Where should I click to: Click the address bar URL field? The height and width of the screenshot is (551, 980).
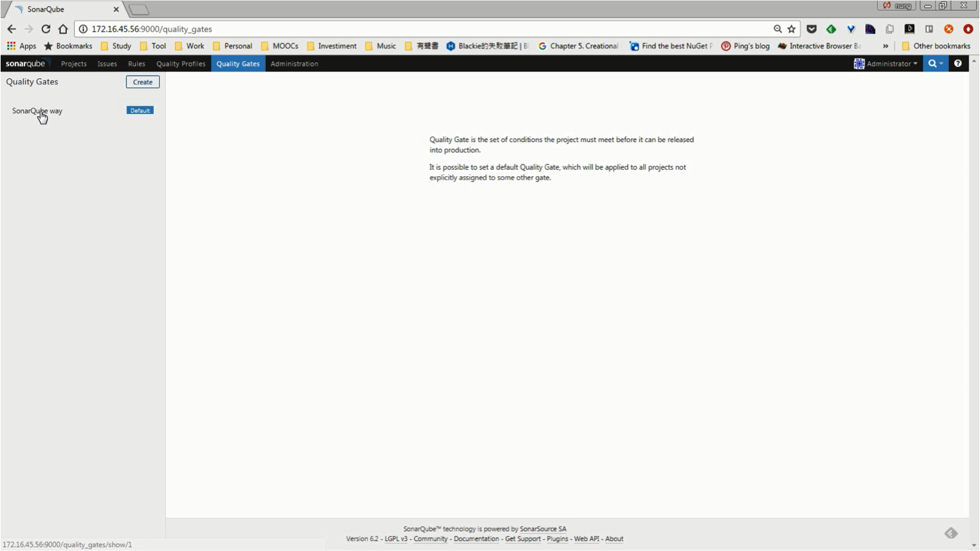[x=424, y=29]
